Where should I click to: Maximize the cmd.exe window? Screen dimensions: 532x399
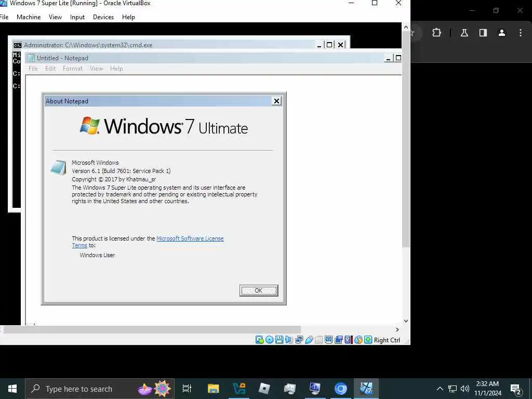pyautogui.click(x=329, y=45)
